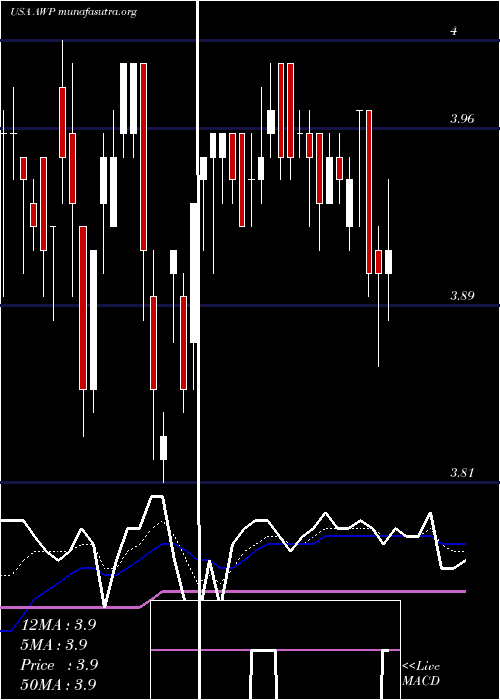
Task: Click the 'USA AWP munafasutra.org' chart title
Action: (x=74, y=12)
